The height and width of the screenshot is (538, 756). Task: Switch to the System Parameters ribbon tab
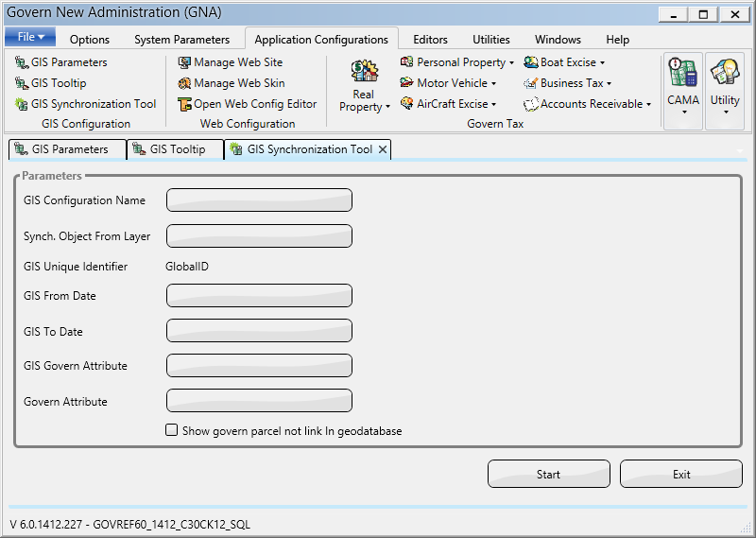181,40
